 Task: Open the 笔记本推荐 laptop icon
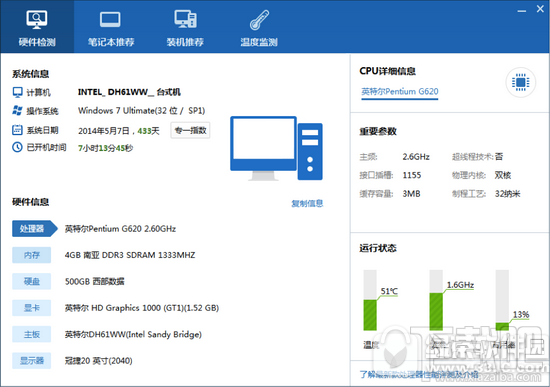coord(110,19)
